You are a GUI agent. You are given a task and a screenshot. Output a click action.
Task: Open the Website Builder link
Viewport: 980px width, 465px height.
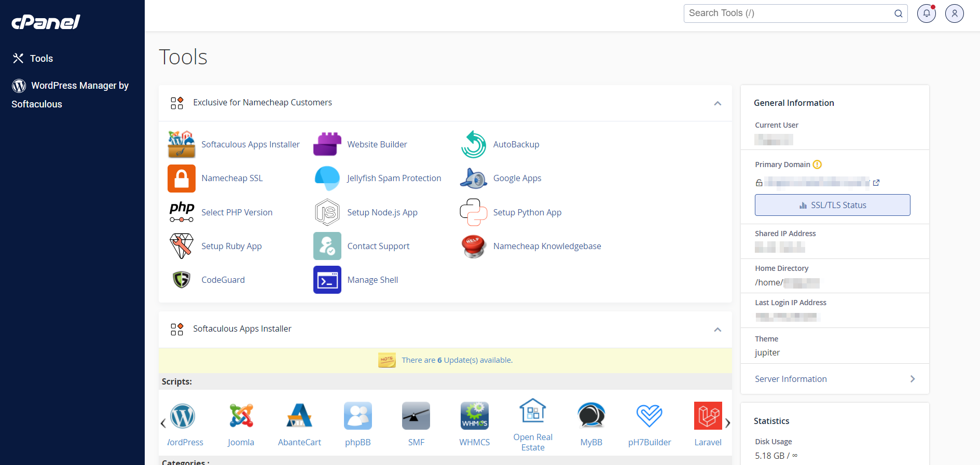pyautogui.click(x=377, y=144)
